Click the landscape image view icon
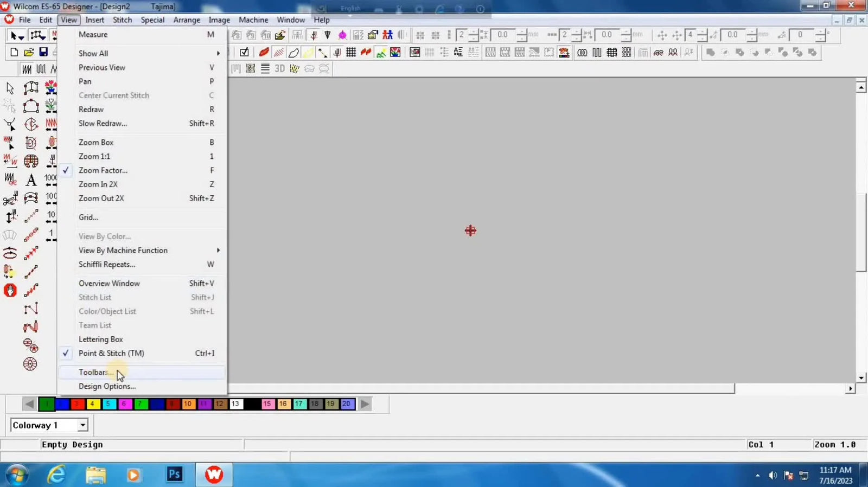The image size is (868, 487). coord(381,52)
